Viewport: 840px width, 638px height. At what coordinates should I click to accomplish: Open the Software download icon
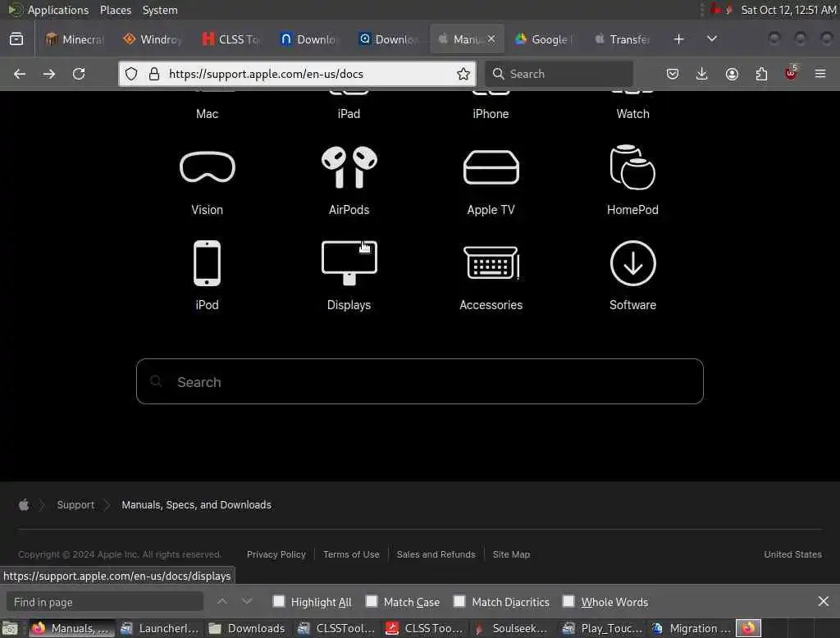632,263
